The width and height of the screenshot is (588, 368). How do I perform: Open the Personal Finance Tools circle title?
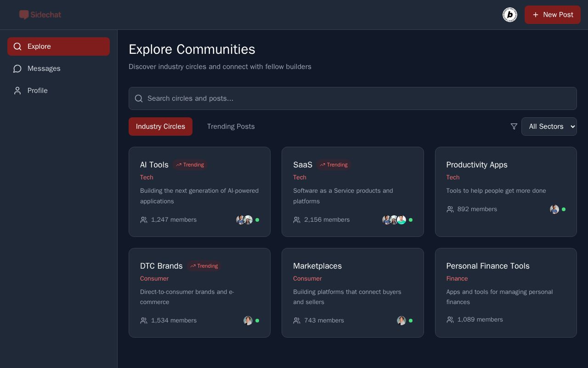[488, 266]
